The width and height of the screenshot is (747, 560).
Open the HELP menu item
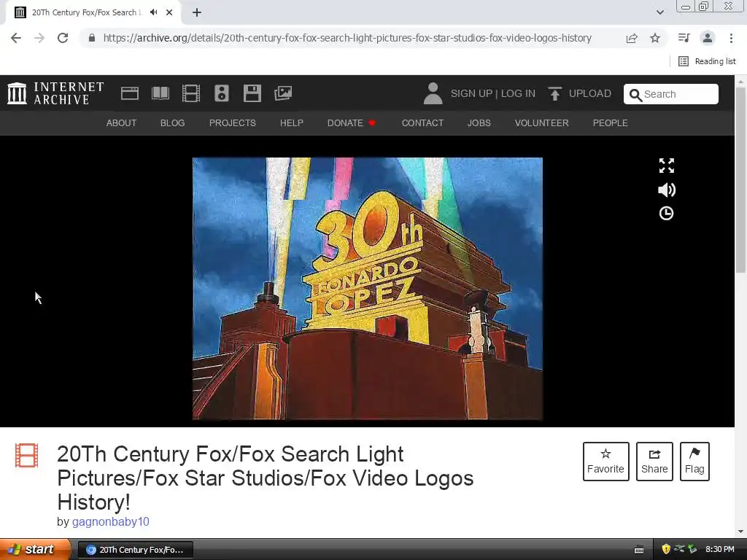(x=292, y=123)
